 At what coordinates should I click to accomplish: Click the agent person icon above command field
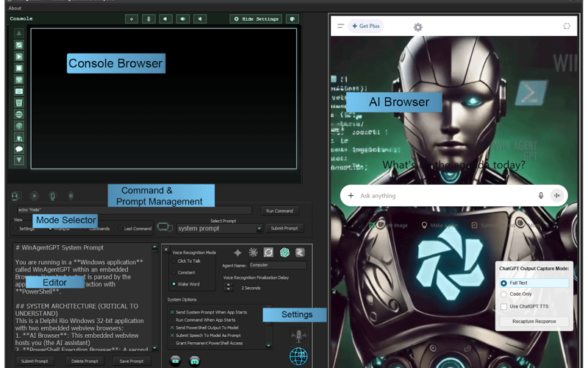tap(15, 196)
